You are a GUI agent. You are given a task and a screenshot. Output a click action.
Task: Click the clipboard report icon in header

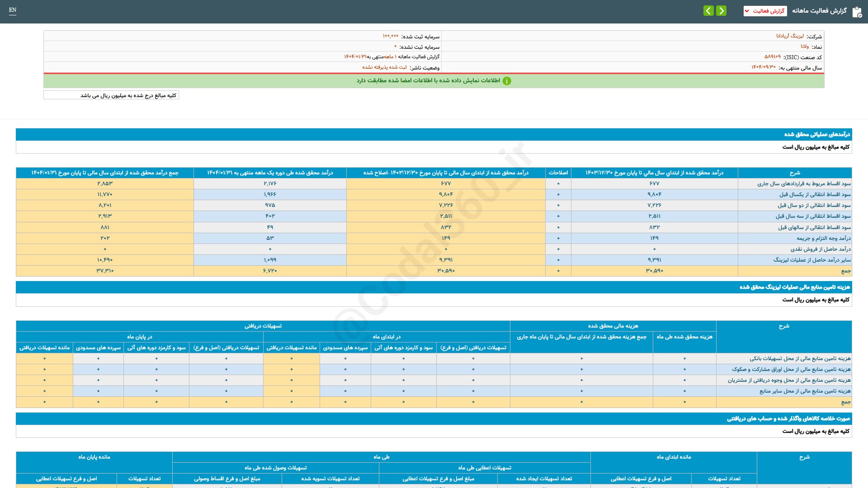point(857,12)
